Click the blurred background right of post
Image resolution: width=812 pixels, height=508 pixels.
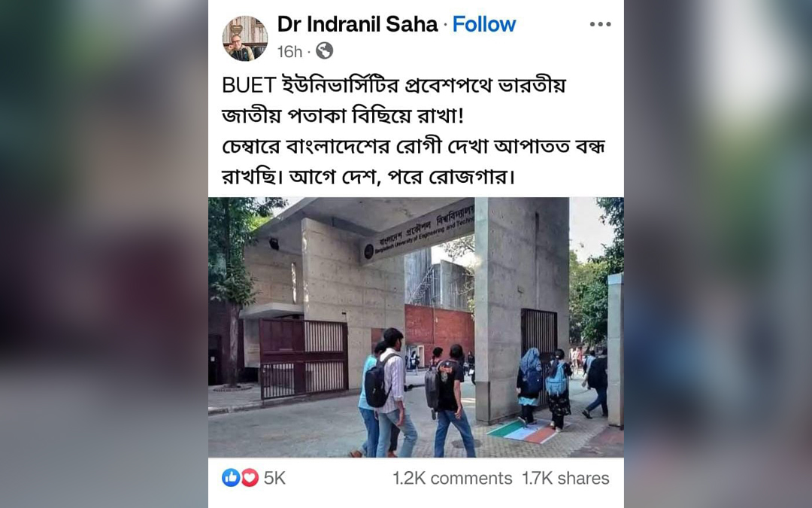718,254
